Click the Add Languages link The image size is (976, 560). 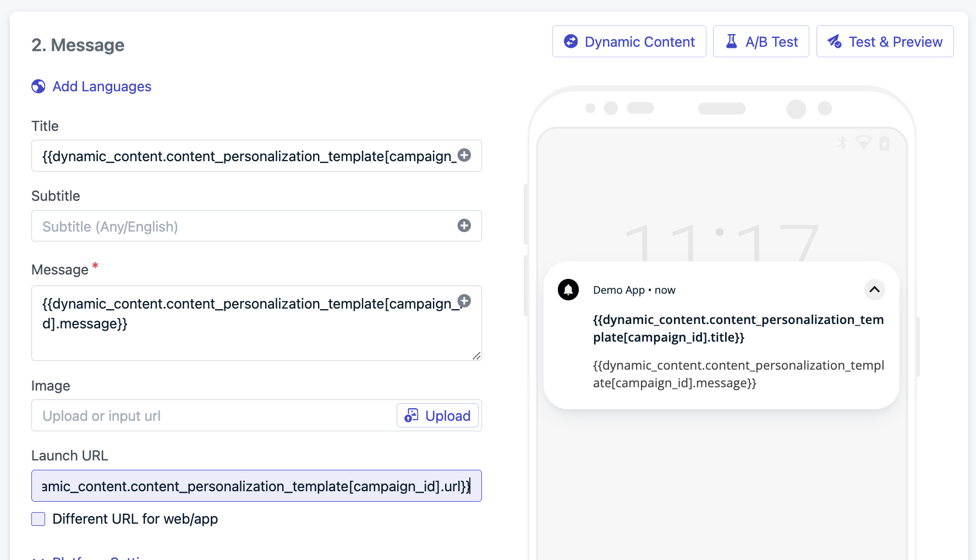[x=102, y=86]
